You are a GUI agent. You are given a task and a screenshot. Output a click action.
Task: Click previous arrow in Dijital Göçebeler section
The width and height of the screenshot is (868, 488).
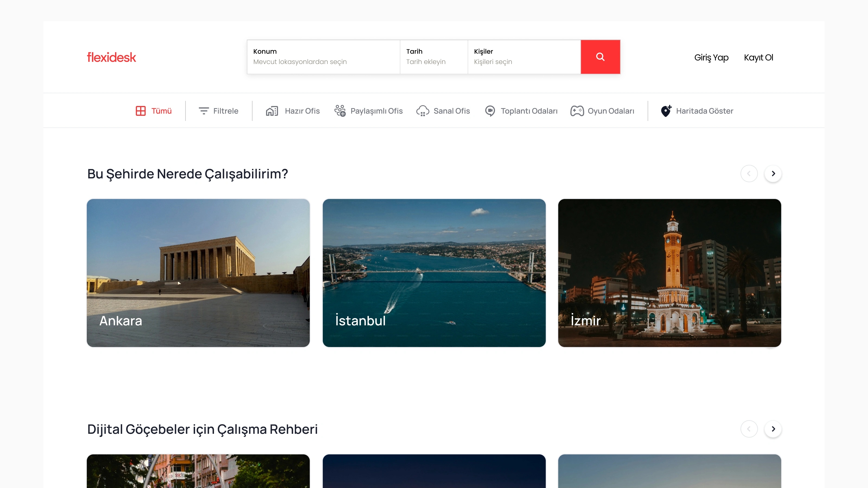click(x=749, y=429)
